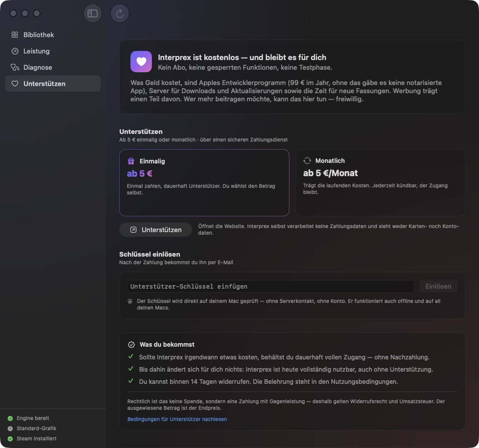The width and height of the screenshot is (479, 448).
Task: Click the 'Schlüssel einlösen' heading
Action: [150, 254]
